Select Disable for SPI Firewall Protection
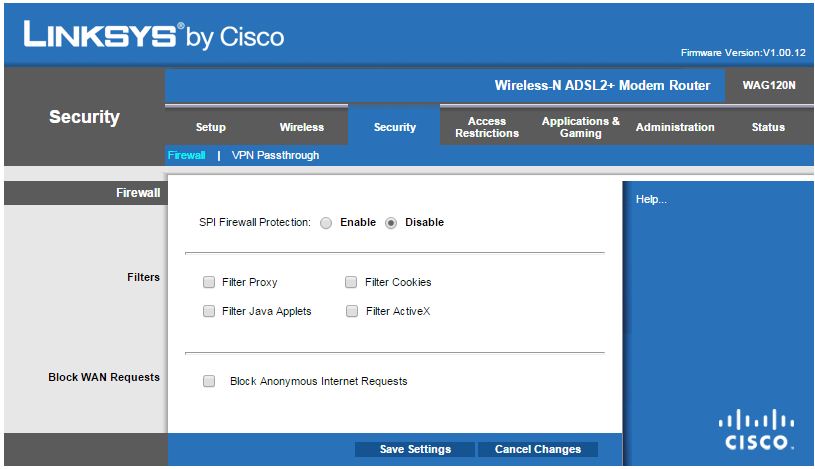This screenshot has width=815, height=469. [391, 223]
